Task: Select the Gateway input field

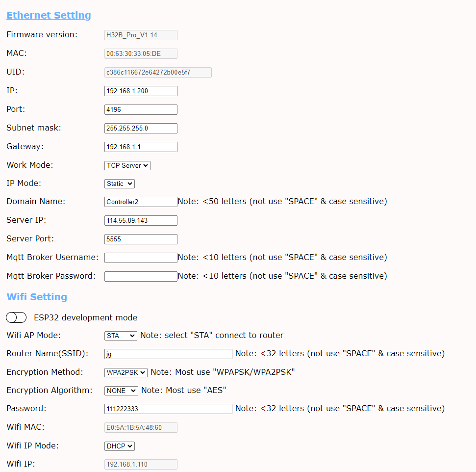Action: point(141,147)
